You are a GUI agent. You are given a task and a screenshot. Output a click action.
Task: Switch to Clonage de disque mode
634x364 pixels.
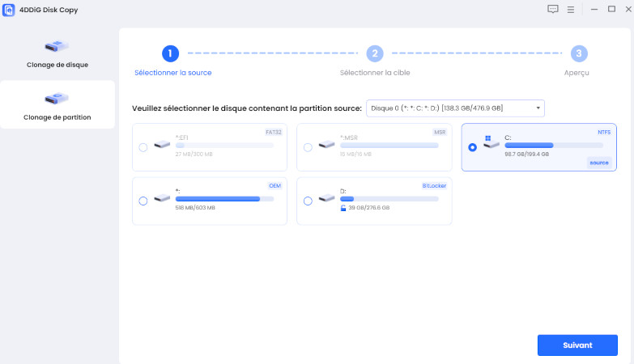[57, 53]
